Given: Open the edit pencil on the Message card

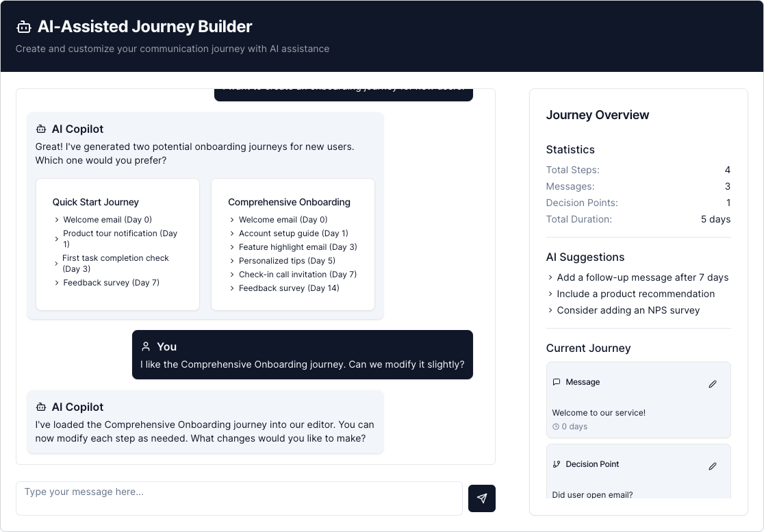Looking at the screenshot, I should click(713, 384).
